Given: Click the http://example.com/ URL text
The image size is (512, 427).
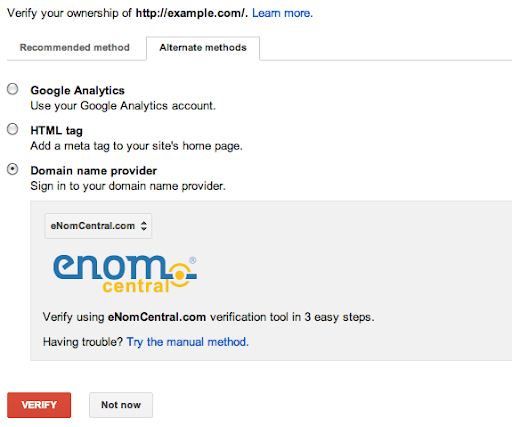Looking at the screenshot, I should tap(191, 13).
